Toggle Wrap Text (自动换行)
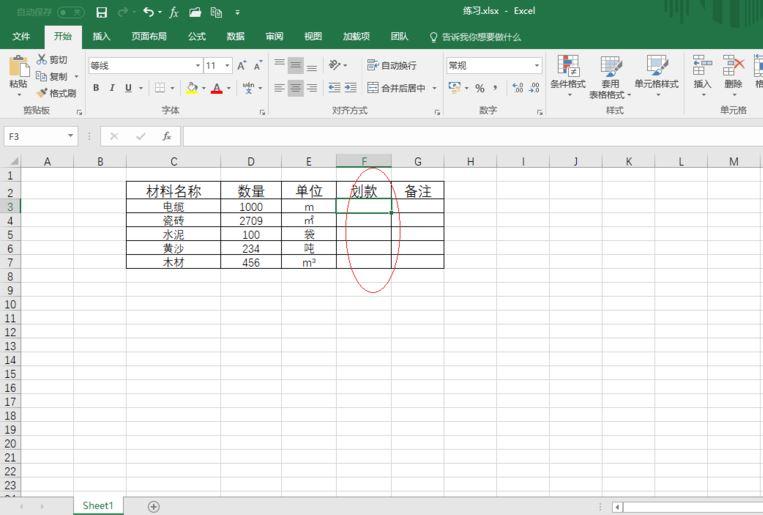The width and height of the screenshot is (763, 515). 391,65
